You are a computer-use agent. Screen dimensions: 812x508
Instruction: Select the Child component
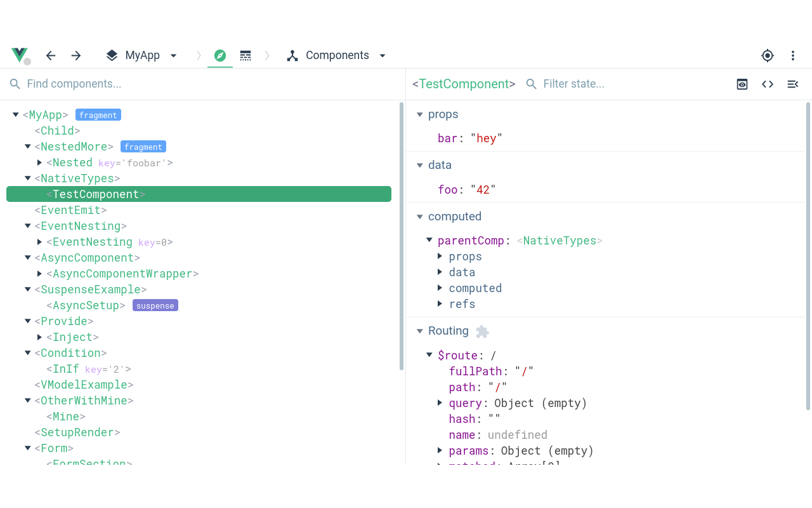(57, 131)
